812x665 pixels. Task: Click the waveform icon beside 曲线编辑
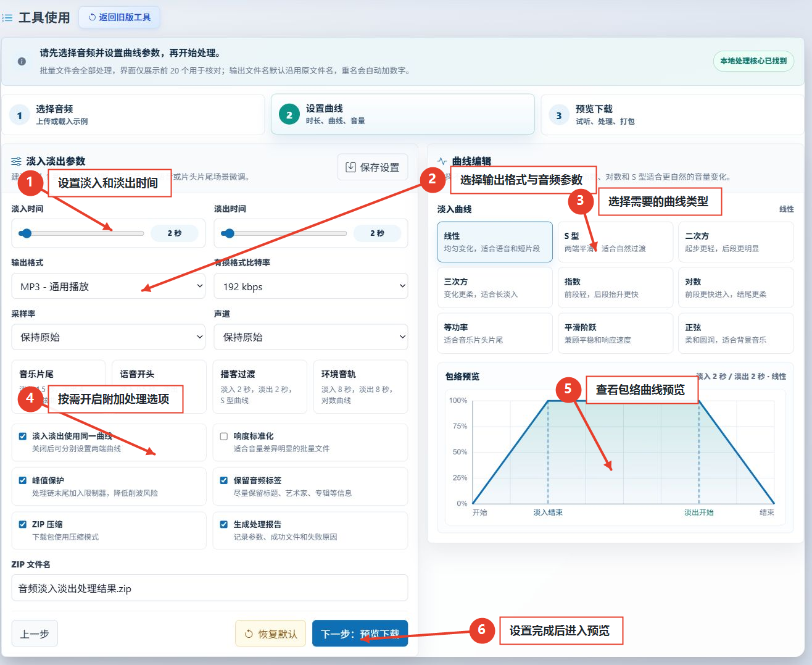pyautogui.click(x=442, y=161)
